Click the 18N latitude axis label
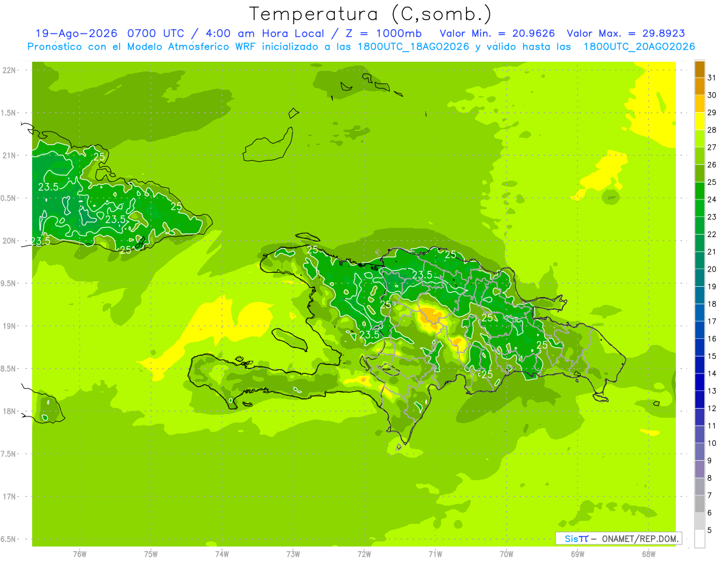 9,411
